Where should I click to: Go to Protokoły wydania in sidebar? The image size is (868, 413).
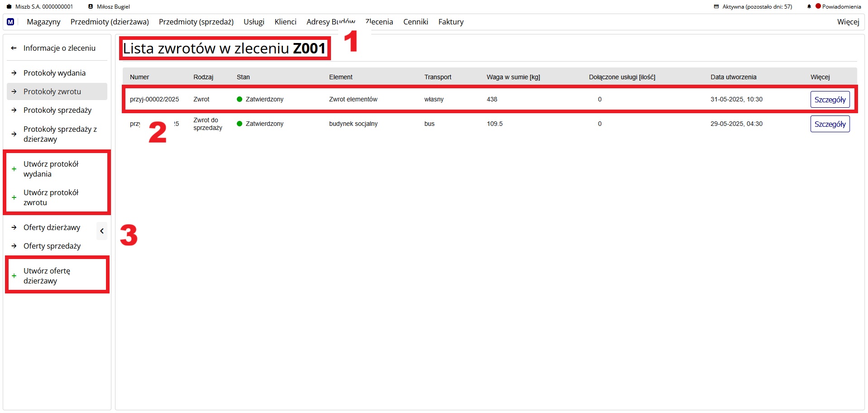(54, 73)
